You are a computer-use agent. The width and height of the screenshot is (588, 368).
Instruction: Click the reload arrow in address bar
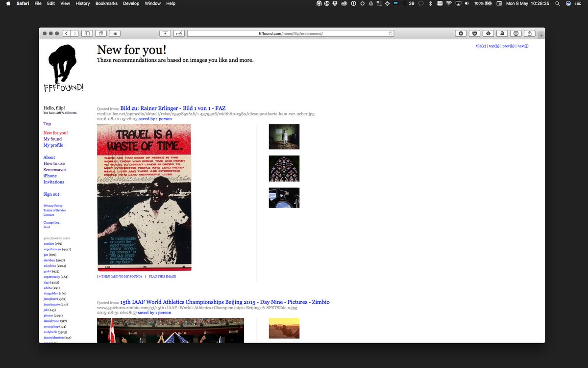point(391,33)
